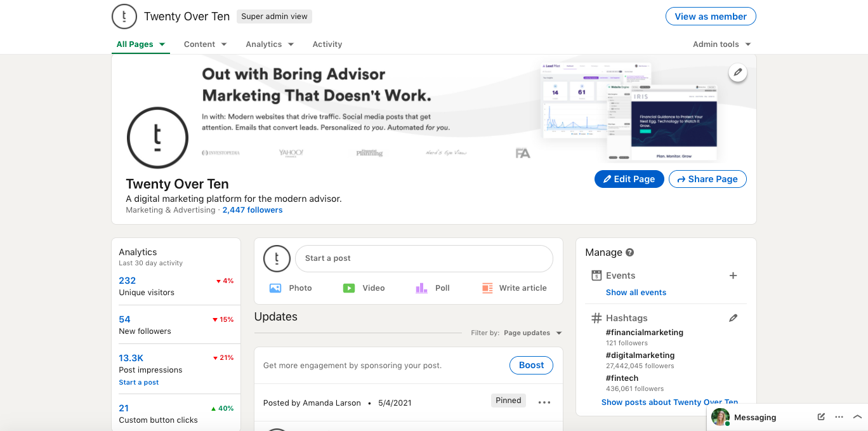The image size is (868, 431).
Task: Switch to the Activity tab
Action: pyautogui.click(x=327, y=44)
